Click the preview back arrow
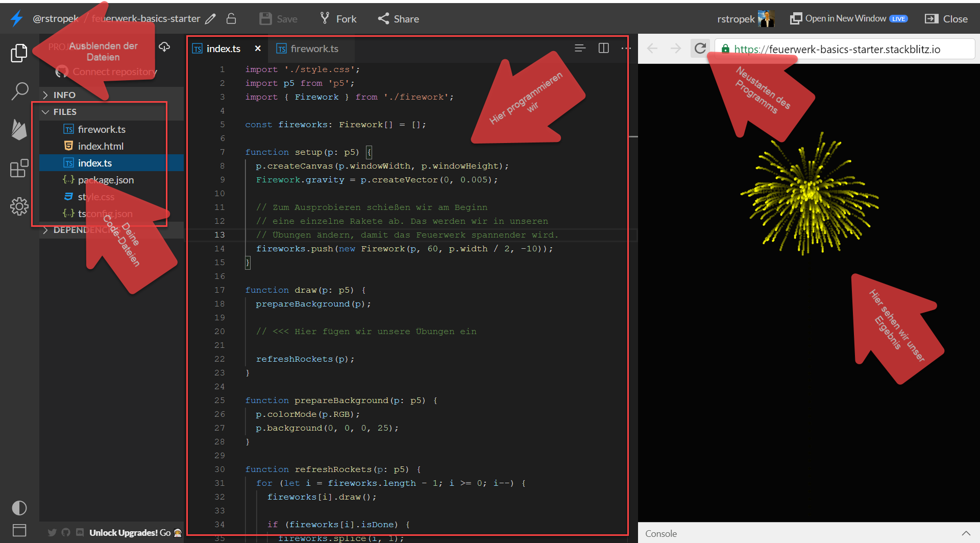The height and width of the screenshot is (543, 980). click(652, 49)
